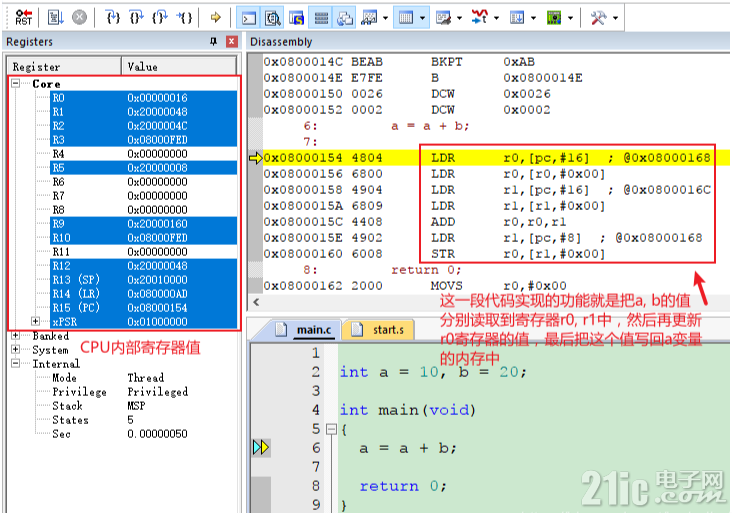Click the Value column header
Viewport: 735px width, 513px height.
click(x=179, y=67)
